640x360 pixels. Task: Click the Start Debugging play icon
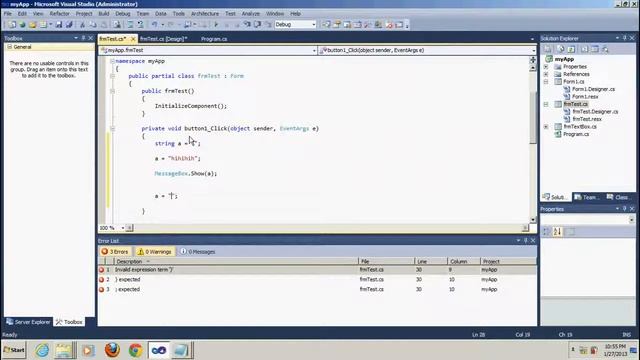(216, 24)
